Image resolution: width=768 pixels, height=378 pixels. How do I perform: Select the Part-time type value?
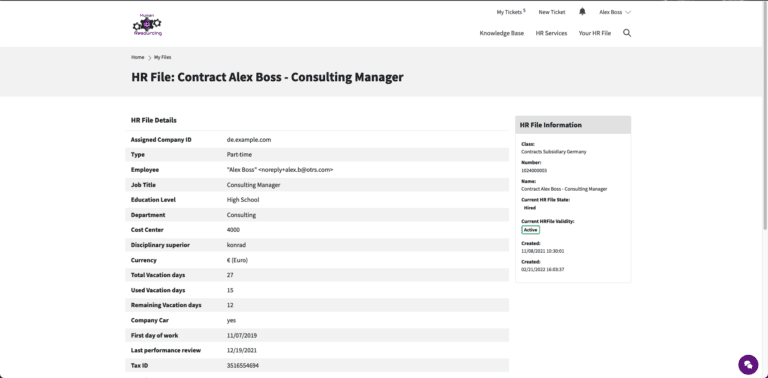[x=239, y=155]
